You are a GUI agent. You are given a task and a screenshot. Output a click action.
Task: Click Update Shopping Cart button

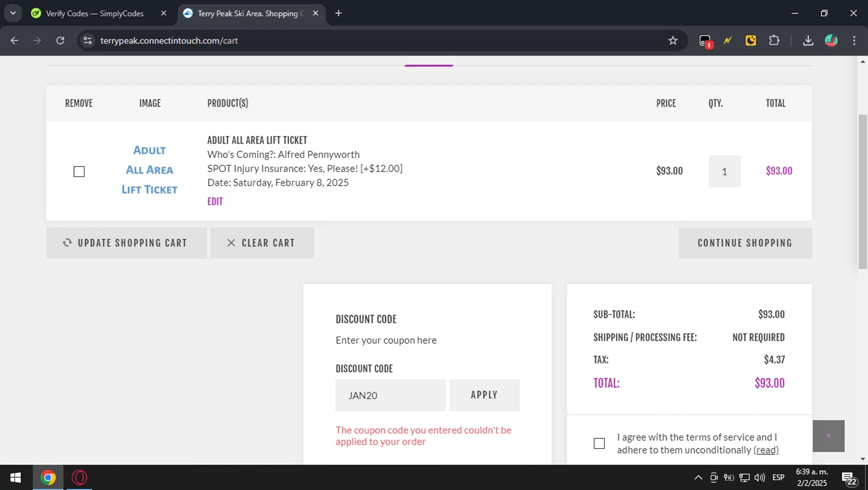(127, 243)
